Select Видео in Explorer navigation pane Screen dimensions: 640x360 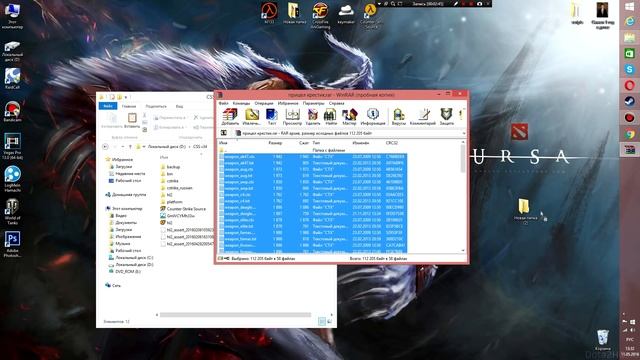coord(118,216)
